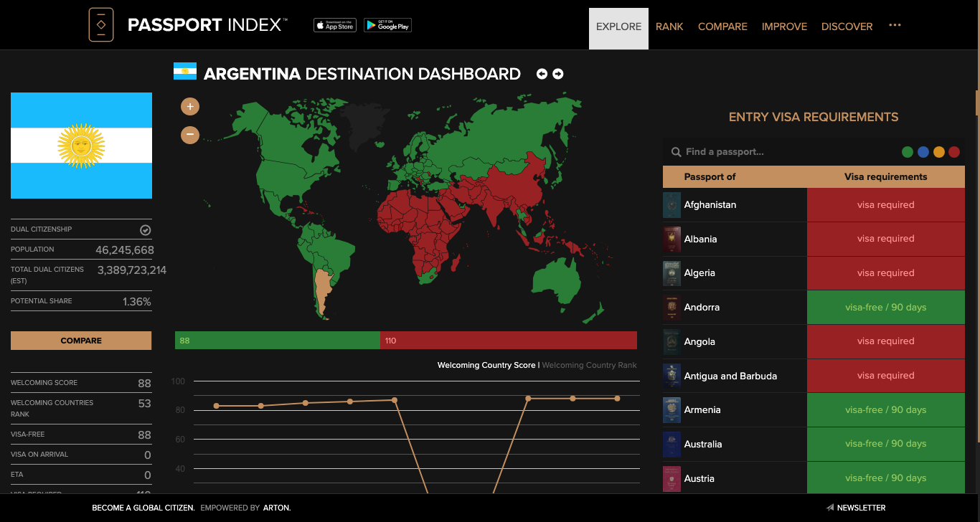Viewport: 980px width, 522px height.
Task: Click the ARTON link in footer
Action: [277, 508]
